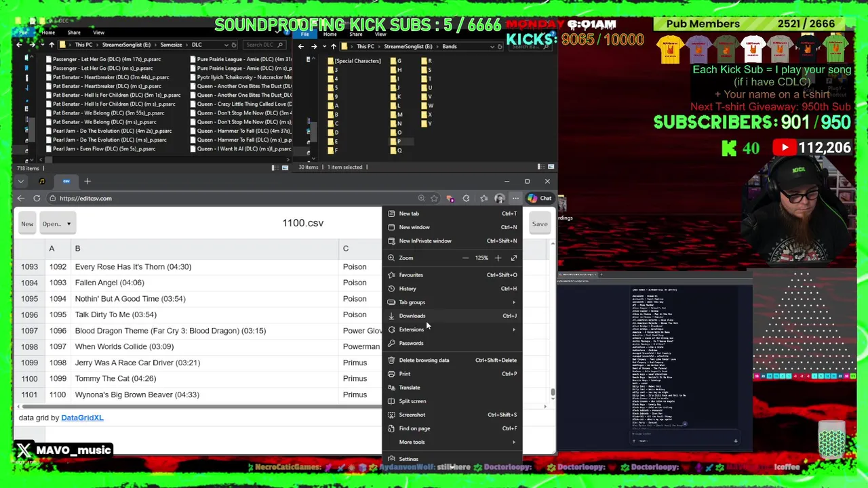Viewport: 868px width, 488px height.
Task: Click the Save button in editcsv
Action: (x=540, y=224)
